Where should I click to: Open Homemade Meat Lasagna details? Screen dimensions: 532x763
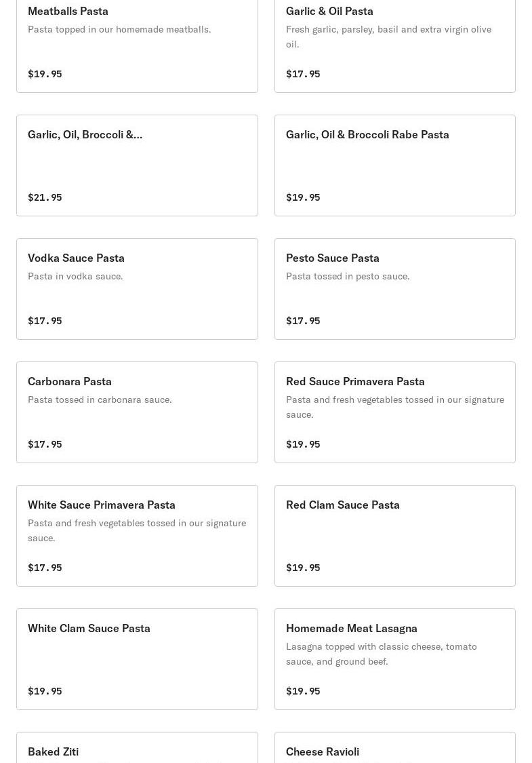351,629
